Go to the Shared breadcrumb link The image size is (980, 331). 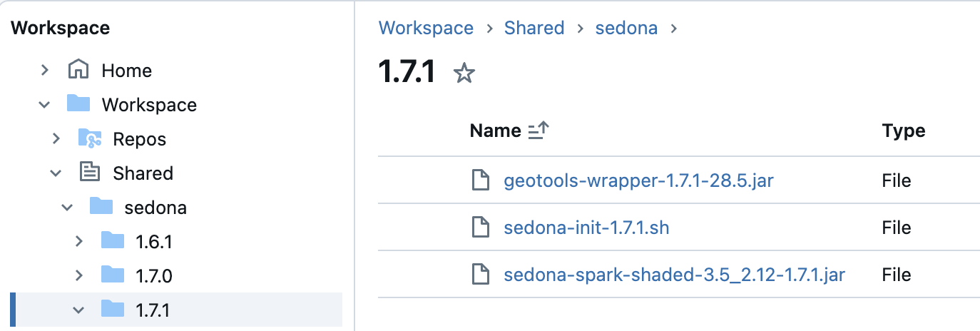(x=534, y=28)
